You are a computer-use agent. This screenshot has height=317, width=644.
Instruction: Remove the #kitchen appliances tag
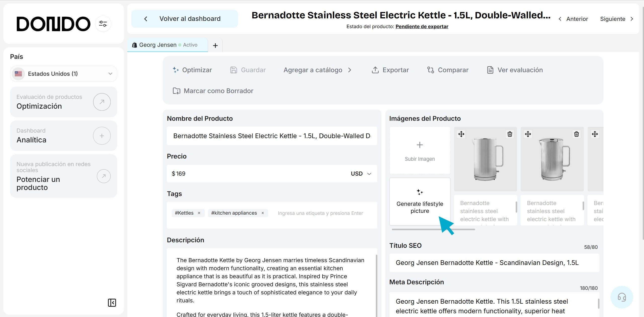[263, 213]
